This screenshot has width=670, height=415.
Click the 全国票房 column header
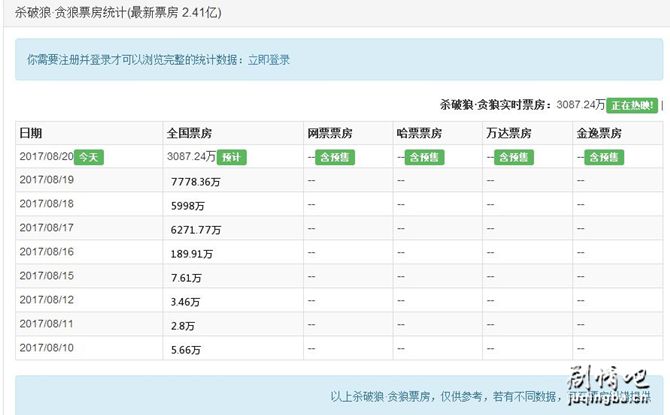(190, 134)
